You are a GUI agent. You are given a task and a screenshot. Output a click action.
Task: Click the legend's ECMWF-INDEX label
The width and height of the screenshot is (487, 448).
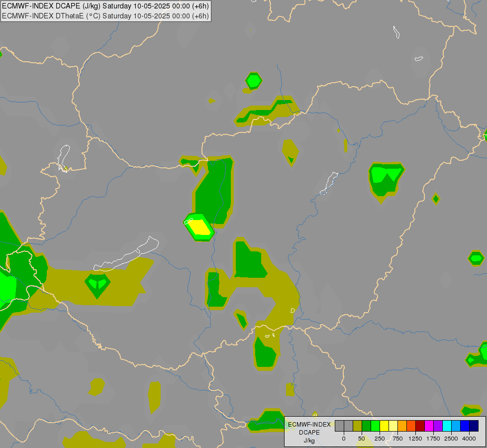[x=309, y=425]
